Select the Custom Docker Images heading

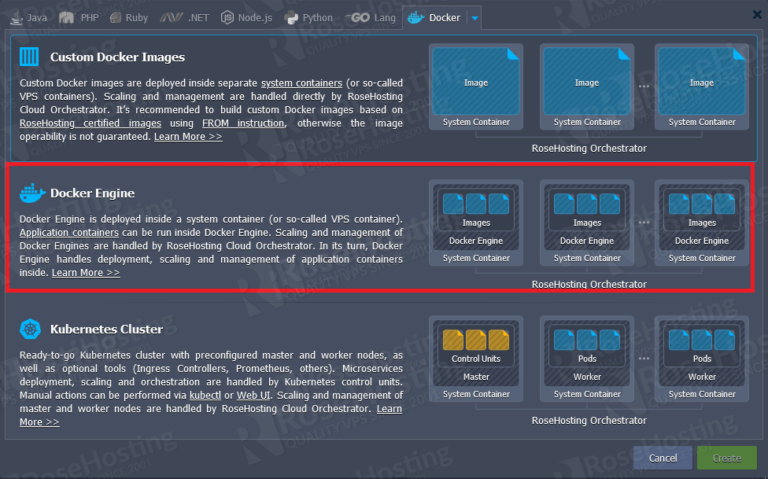point(118,57)
